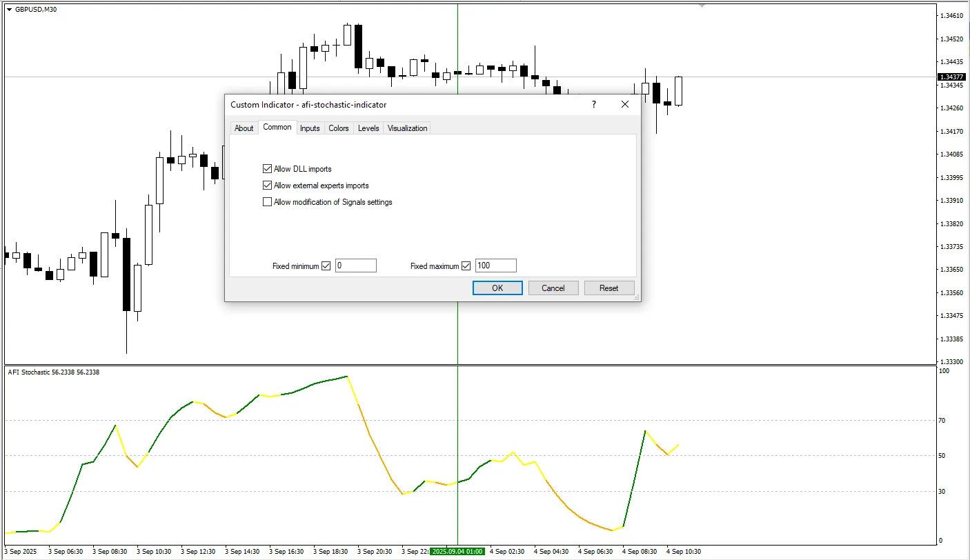The width and height of the screenshot is (970, 560).
Task: Uncheck Allow DLL imports
Action: (268, 168)
